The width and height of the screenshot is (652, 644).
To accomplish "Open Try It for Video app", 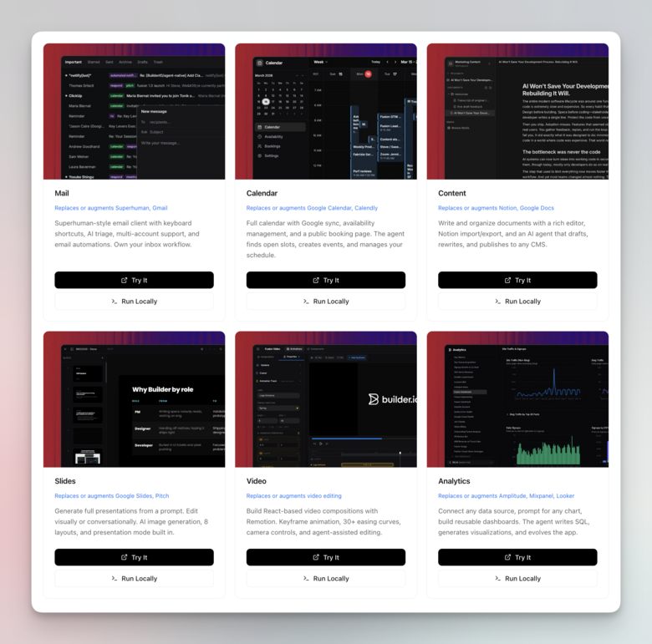I will tap(326, 557).
